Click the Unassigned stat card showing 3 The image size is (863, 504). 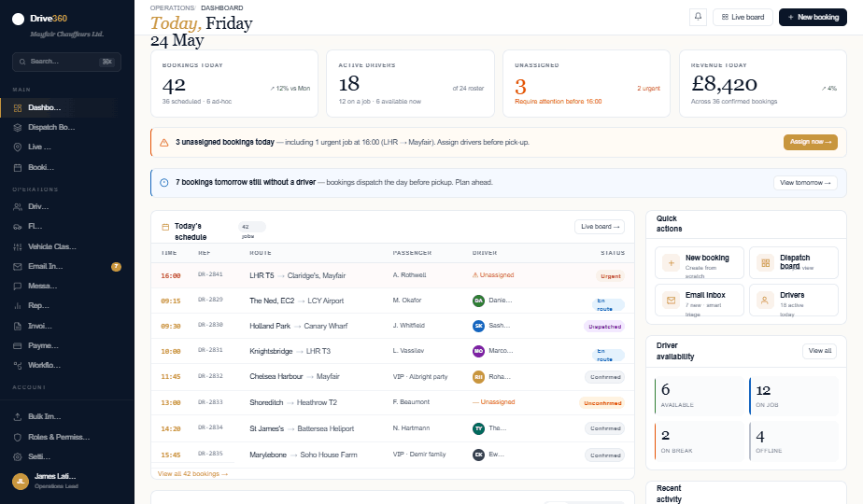(x=587, y=84)
